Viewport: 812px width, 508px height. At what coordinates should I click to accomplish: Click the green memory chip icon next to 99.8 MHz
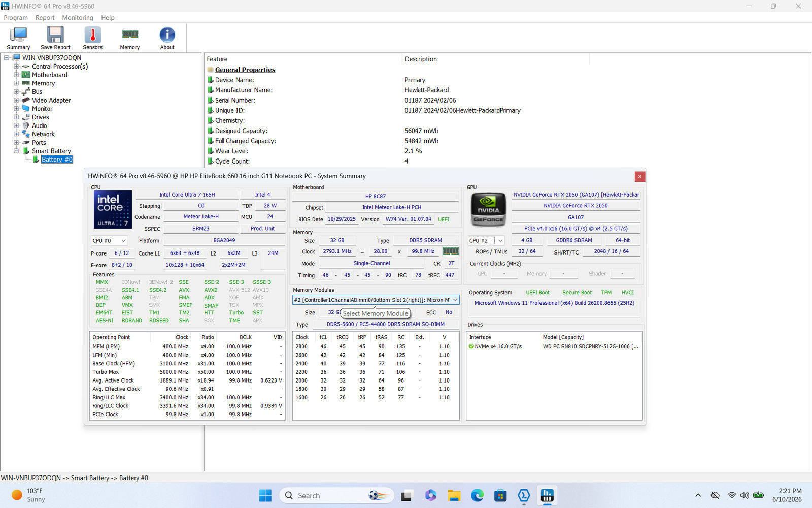[x=451, y=251]
